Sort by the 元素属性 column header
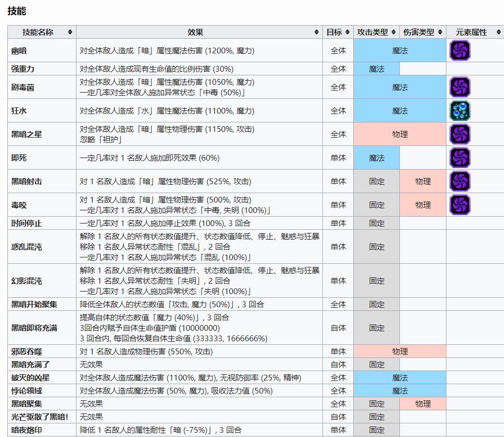 (475, 32)
